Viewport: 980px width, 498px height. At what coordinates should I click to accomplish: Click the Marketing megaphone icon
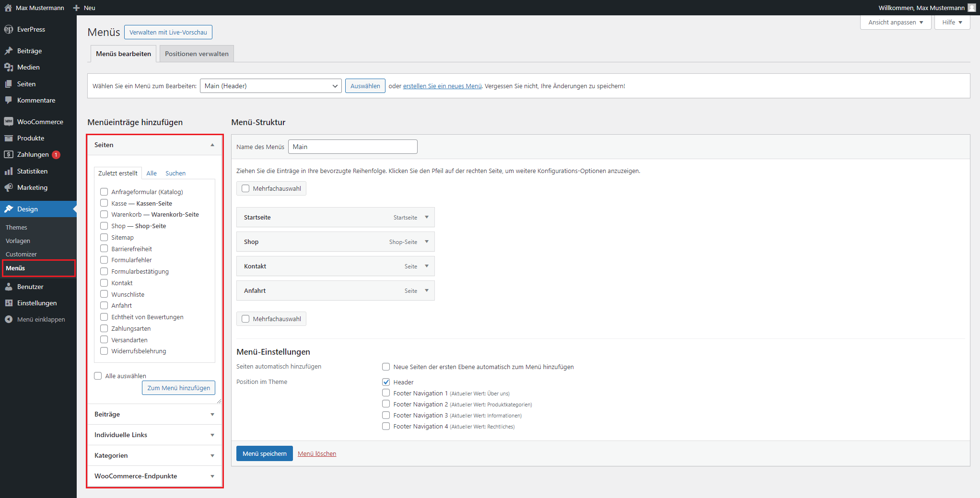(9, 187)
